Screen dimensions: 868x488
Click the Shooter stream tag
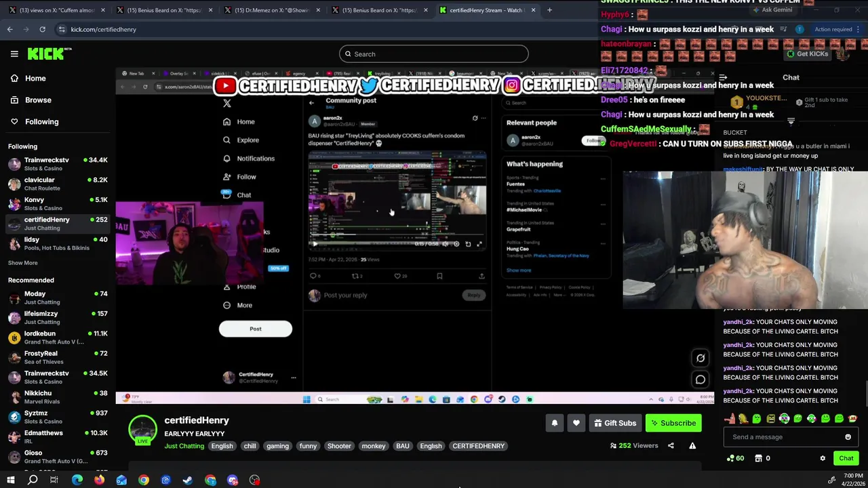(339, 446)
